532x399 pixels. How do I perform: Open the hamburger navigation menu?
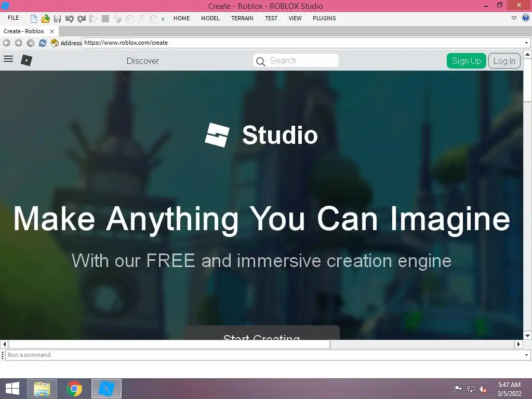8,59
